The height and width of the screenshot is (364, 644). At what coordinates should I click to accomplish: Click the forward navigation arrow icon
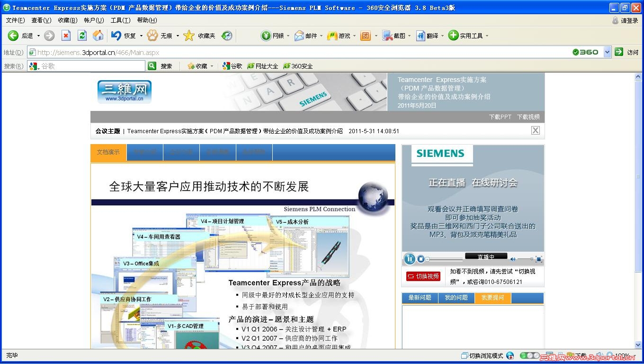[49, 36]
